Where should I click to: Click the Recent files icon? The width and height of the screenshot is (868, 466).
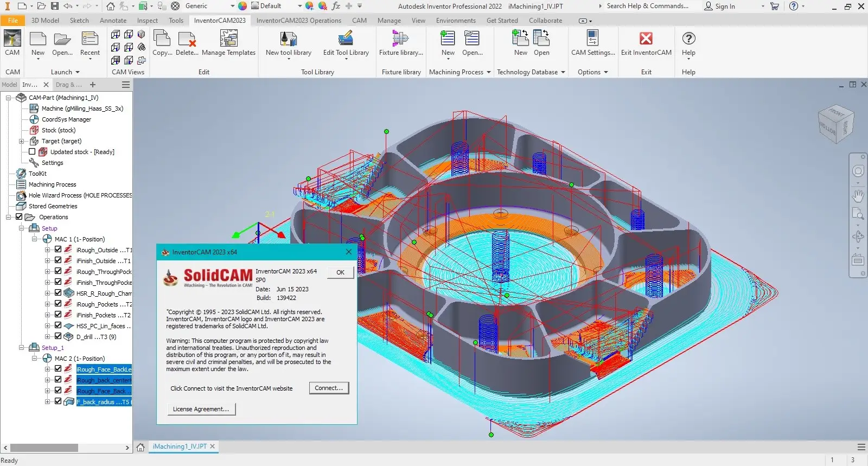point(90,39)
